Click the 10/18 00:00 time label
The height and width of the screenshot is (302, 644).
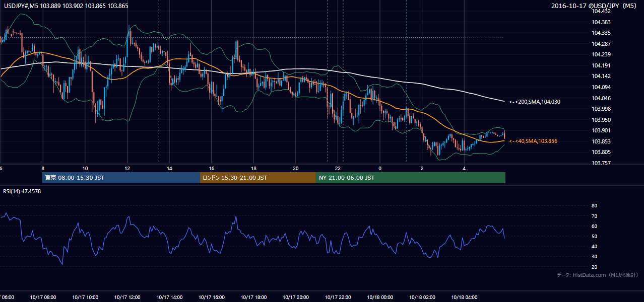pyautogui.click(x=380, y=297)
